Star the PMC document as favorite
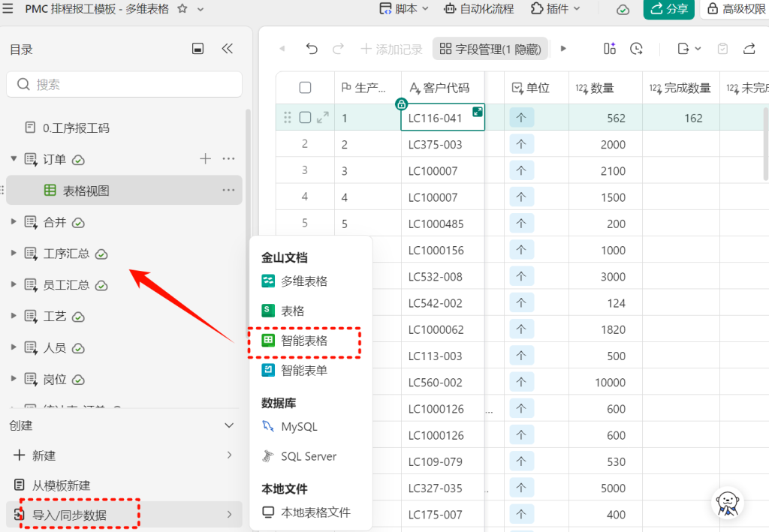Screen dimensions: 769x532 coord(182,9)
